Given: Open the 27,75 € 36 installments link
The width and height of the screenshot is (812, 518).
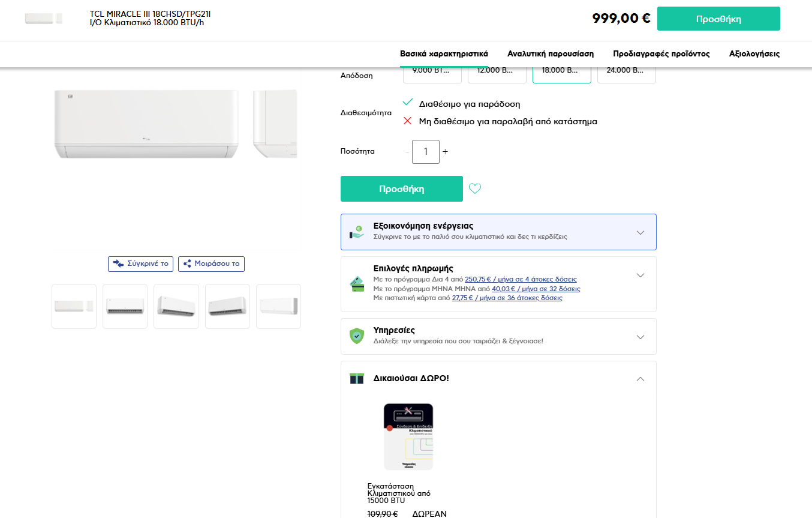Looking at the screenshot, I should (x=507, y=298).
